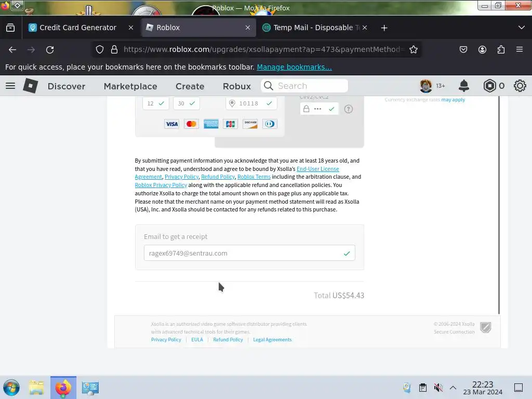Image resolution: width=532 pixels, height=399 pixels.
Task: Save page to Pocket
Action: coord(463,49)
